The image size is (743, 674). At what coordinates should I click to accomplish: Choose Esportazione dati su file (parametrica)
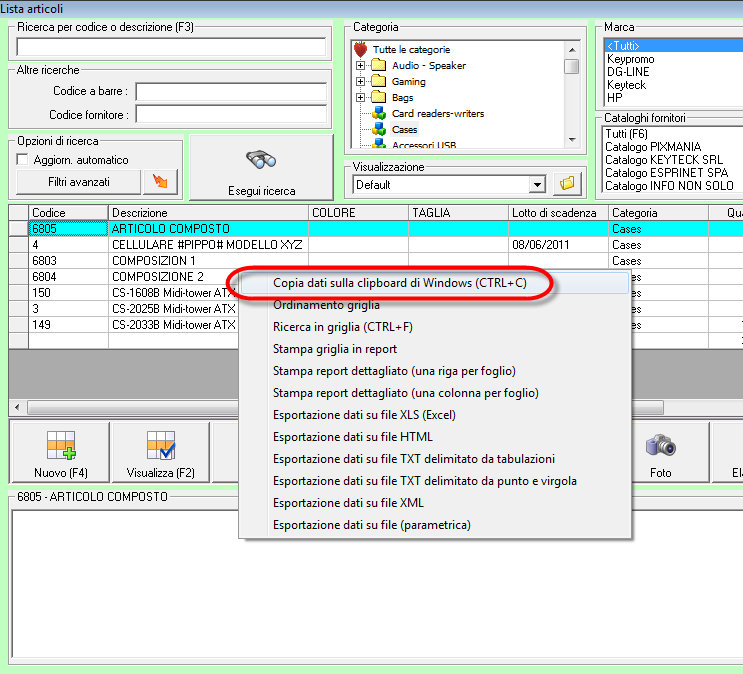point(435,525)
